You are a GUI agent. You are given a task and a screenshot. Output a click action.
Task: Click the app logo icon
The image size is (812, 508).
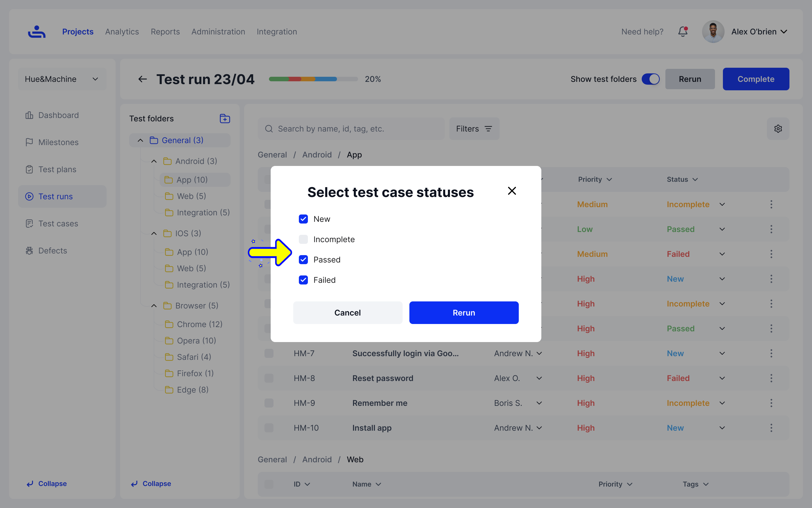click(x=37, y=32)
